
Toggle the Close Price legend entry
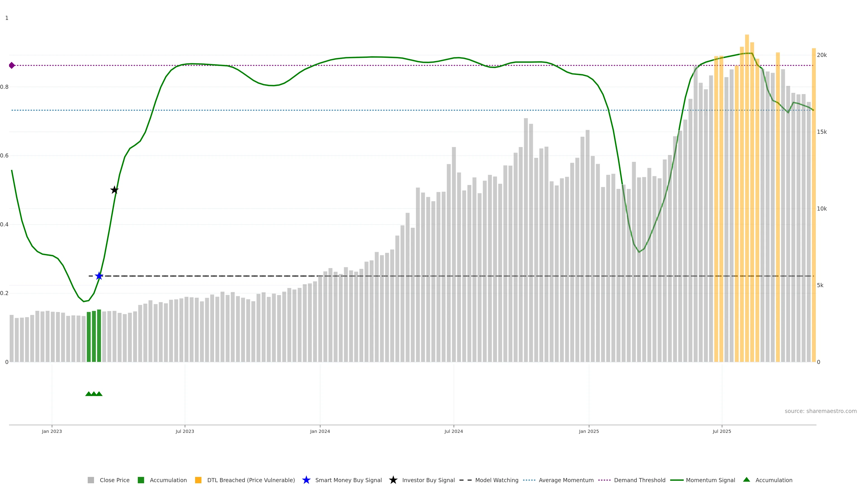pyautogui.click(x=114, y=480)
